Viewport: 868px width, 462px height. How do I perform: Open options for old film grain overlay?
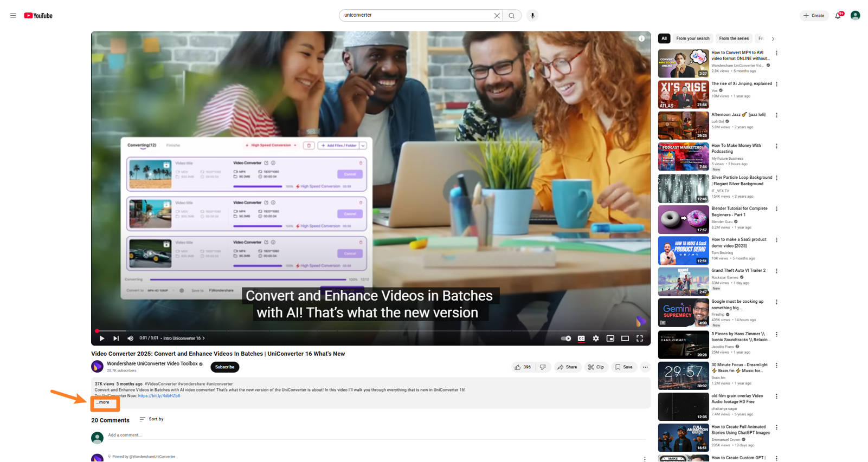coord(776,396)
